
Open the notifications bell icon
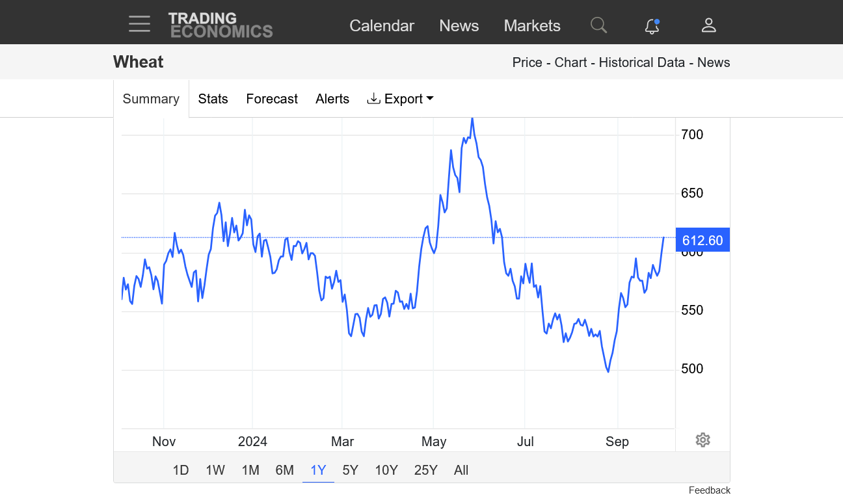(652, 26)
